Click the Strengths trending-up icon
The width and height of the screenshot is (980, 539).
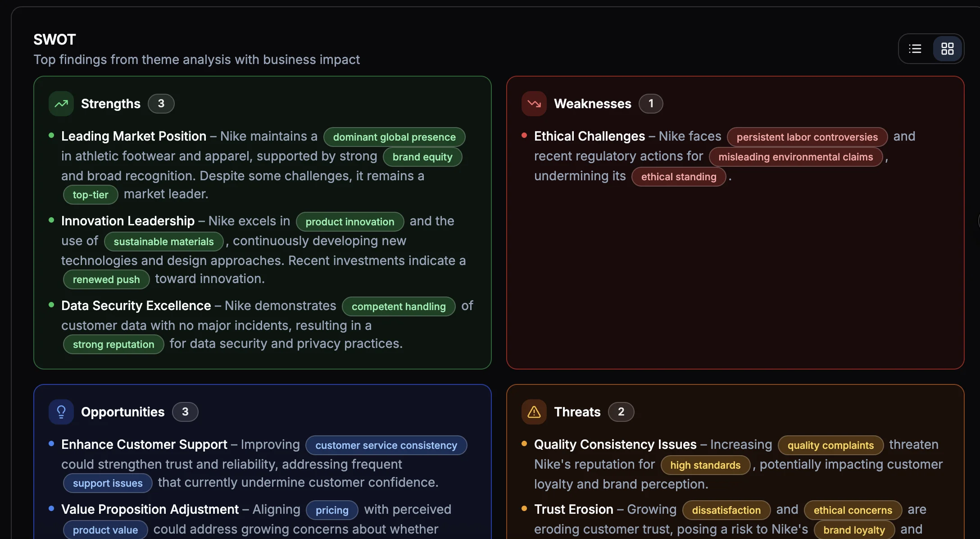coord(61,103)
